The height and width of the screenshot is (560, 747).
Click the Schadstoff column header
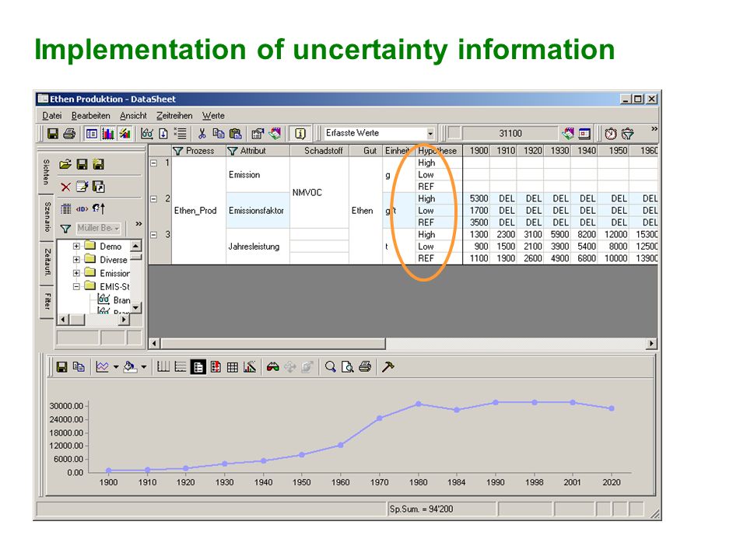click(x=319, y=151)
